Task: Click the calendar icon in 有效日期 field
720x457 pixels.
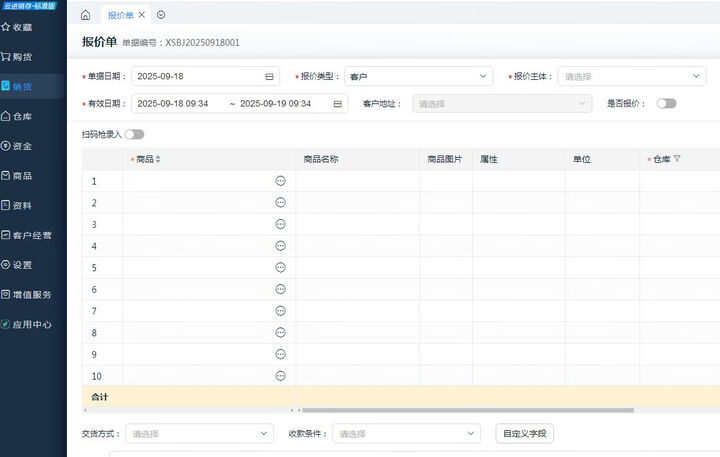Action: coord(337,103)
